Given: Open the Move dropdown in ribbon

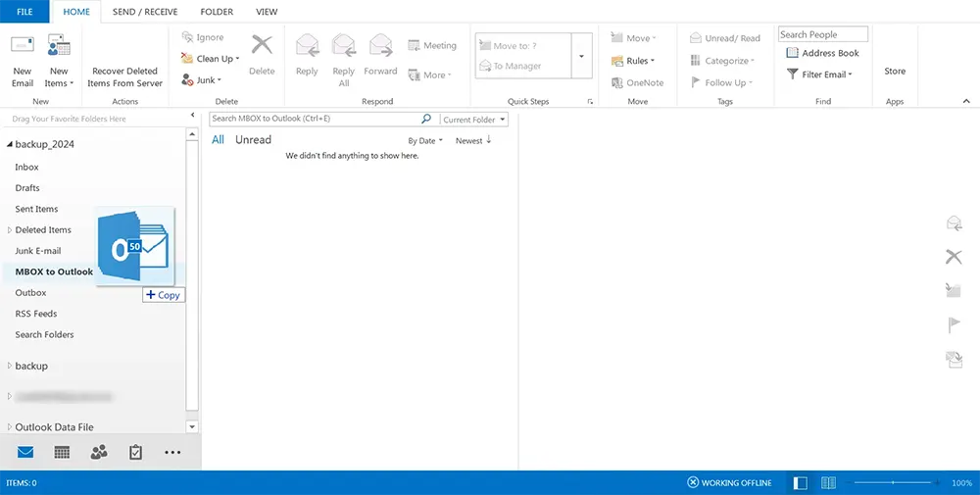Looking at the screenshot, I should point(633,38).
